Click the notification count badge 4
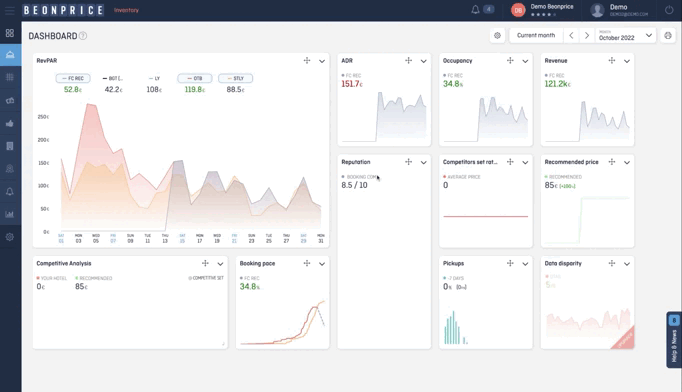Screen dimensions: 682x392 tap(488, 9)
